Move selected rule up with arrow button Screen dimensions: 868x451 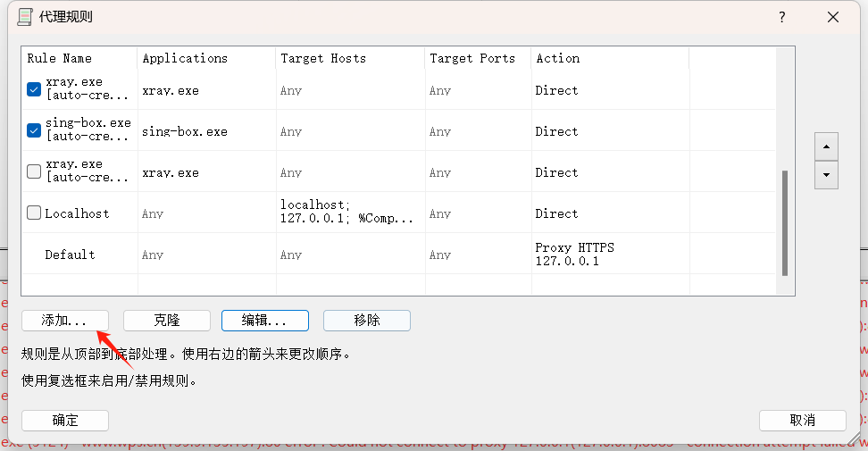point(826,146)
